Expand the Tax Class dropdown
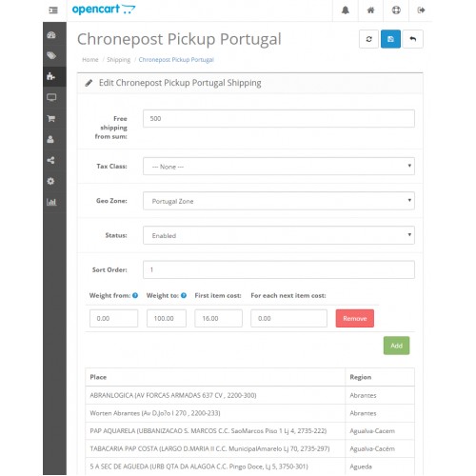The width and height of the screenshot is (476, 476). pos(279,167)
